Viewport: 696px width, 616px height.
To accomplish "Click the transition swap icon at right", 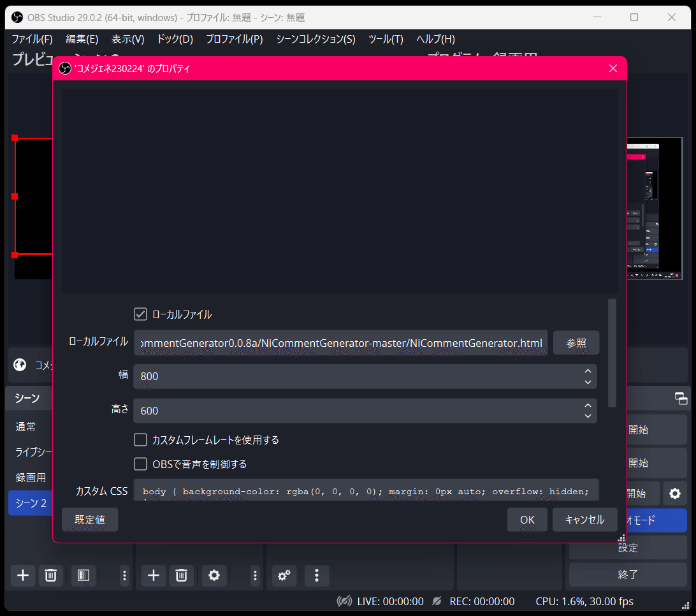I will tap(681, 399).
